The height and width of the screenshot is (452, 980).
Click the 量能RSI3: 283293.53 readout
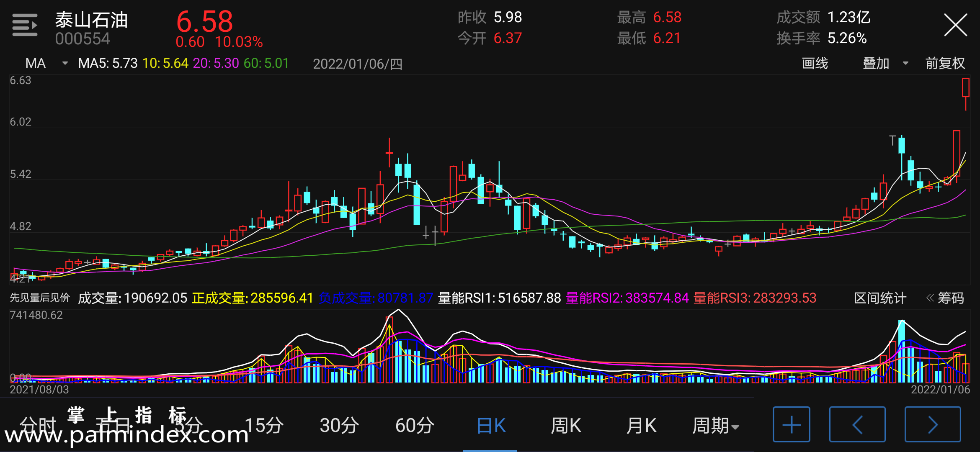(x=755, y=298)
